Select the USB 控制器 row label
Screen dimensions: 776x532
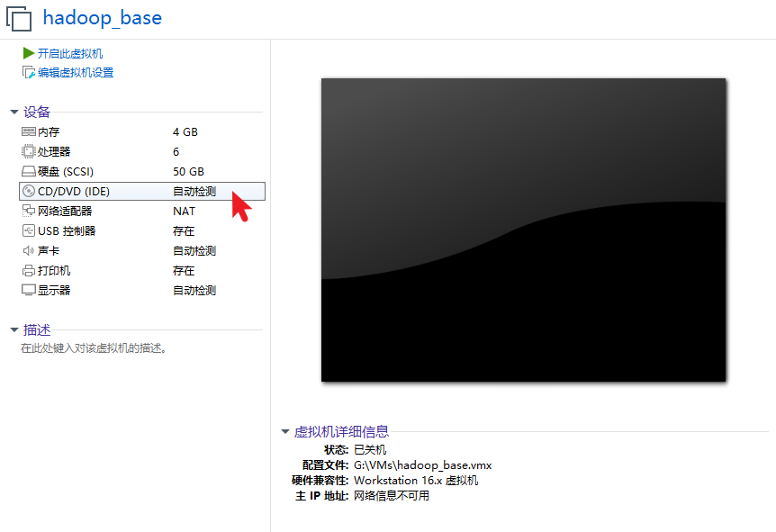pos(67,231)
